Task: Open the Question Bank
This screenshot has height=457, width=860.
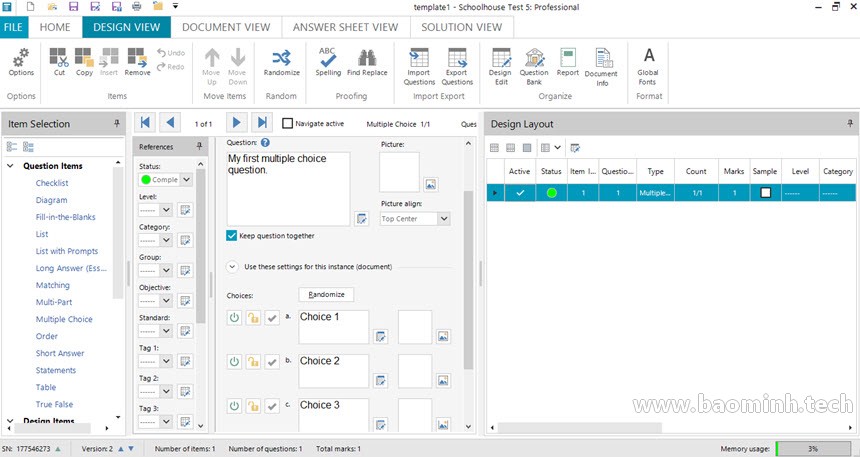Action: 534,66
